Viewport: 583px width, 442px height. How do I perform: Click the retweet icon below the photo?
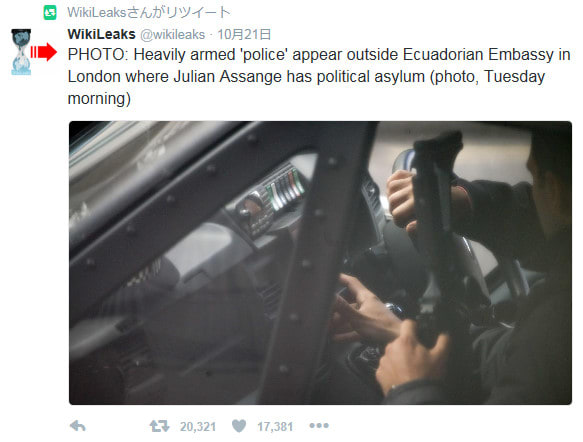point(160,426)
